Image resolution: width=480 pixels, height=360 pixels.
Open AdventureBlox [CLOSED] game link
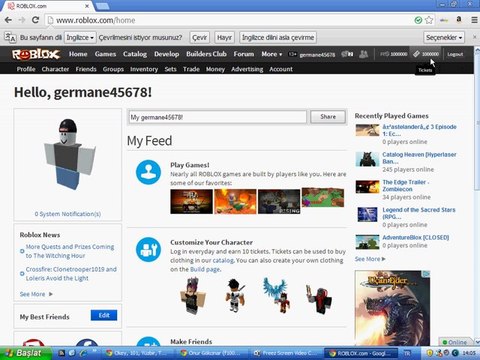click(416, 237)
